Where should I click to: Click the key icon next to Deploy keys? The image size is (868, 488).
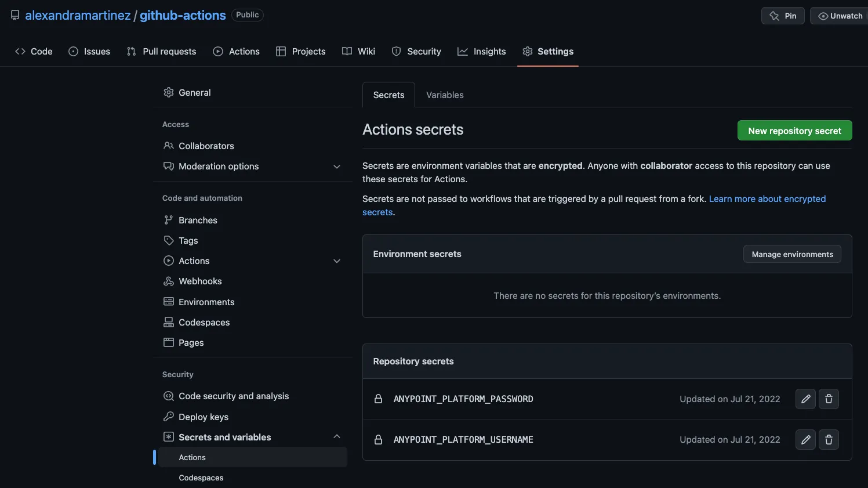(x=169, y=417)
